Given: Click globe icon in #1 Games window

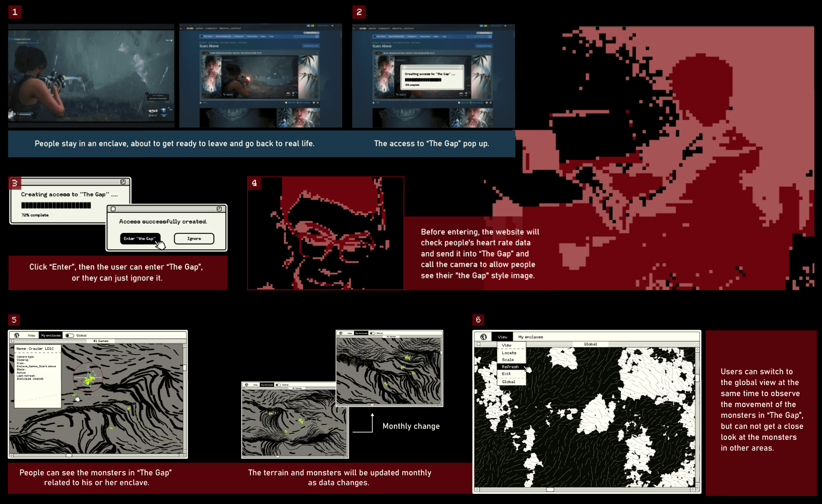Looking at the screenshot, I should coord(17,335).
